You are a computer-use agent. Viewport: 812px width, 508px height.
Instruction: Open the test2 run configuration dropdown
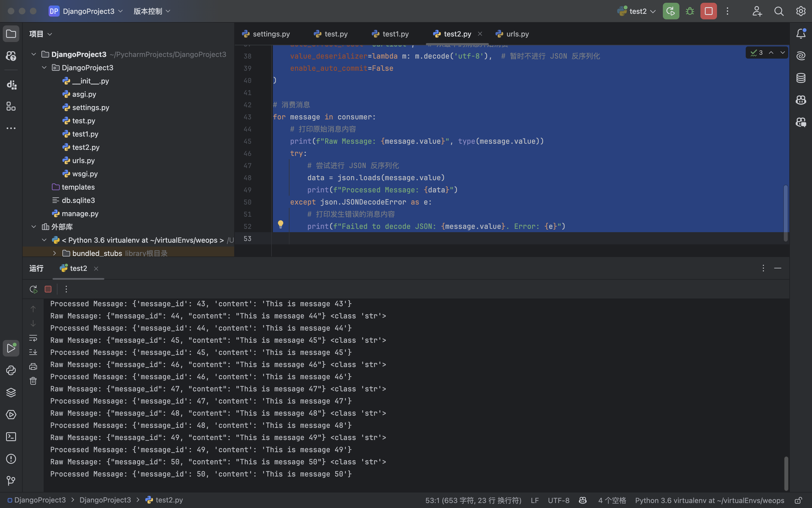click(637, 11)
